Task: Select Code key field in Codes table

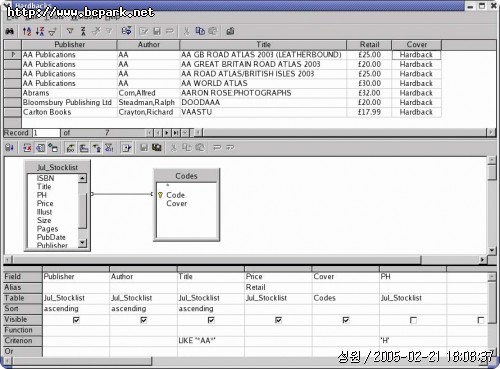Action: 175,195
